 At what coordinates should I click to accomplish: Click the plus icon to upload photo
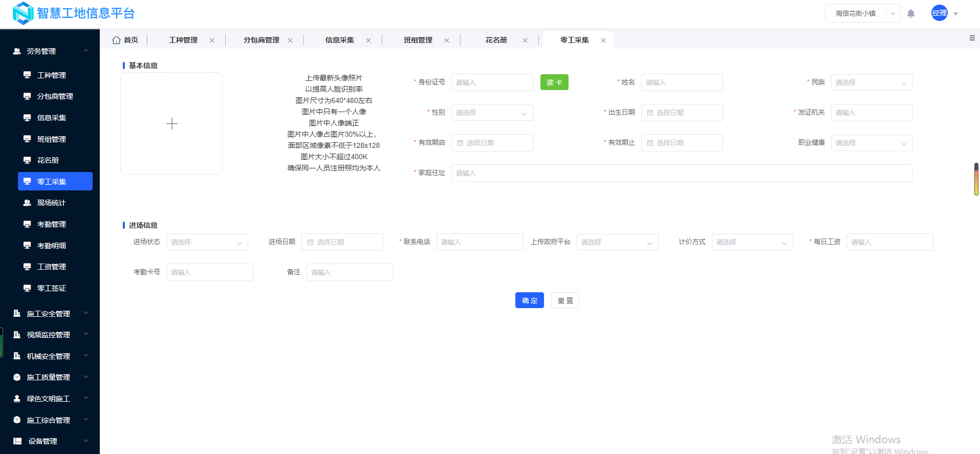(172, 123)
